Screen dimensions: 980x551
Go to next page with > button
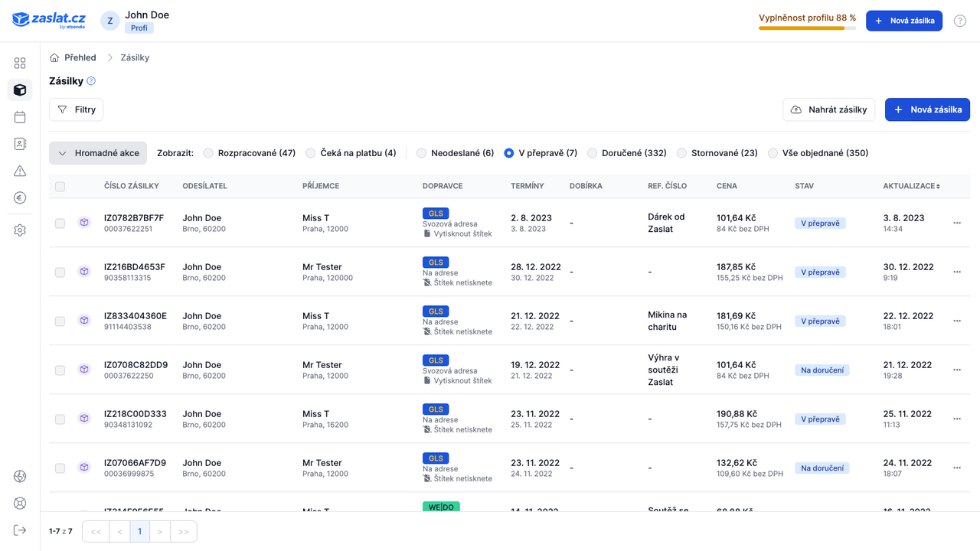coord(159,531)
